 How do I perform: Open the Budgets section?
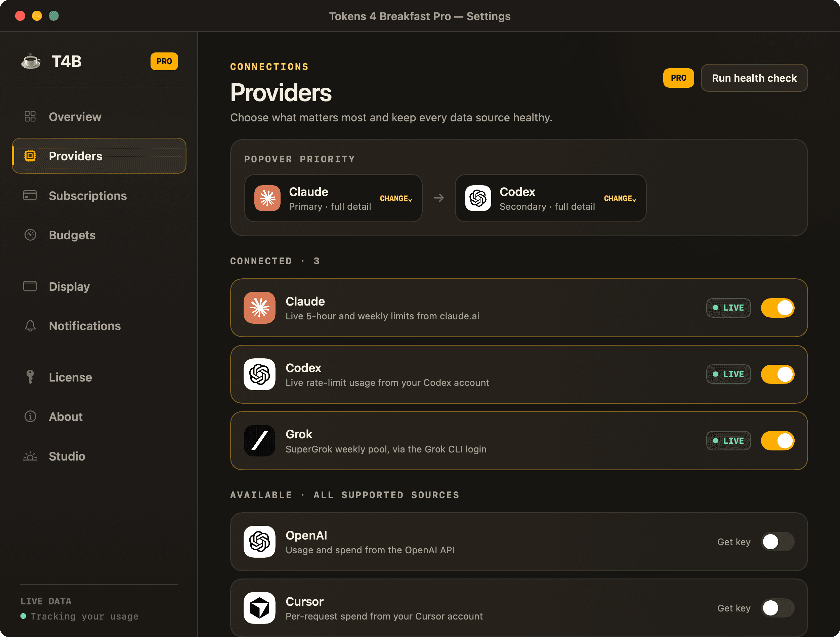pyautogui.click(x=99, y=235)
